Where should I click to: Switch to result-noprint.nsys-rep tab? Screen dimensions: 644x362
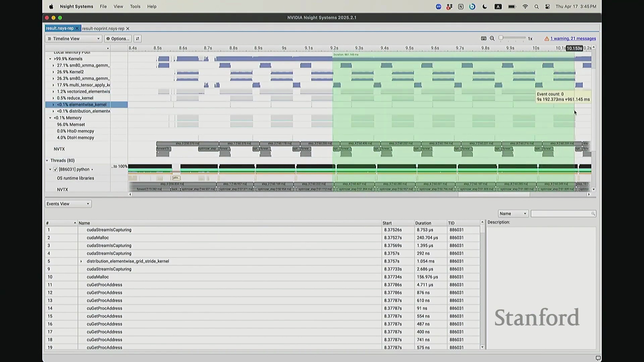click(103, 29)
